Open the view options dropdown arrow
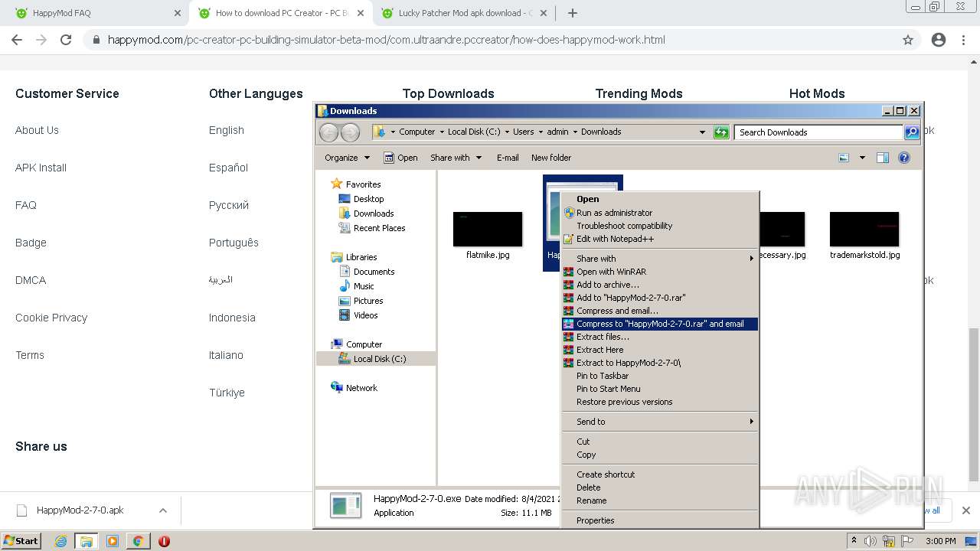 tap(862, 158)
